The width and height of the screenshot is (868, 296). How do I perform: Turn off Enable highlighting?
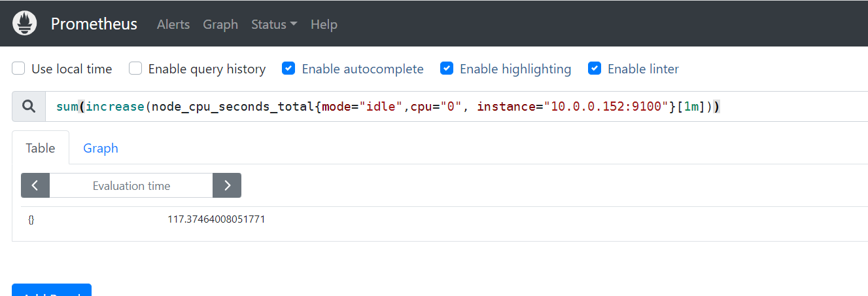click(x=447, y=69)
